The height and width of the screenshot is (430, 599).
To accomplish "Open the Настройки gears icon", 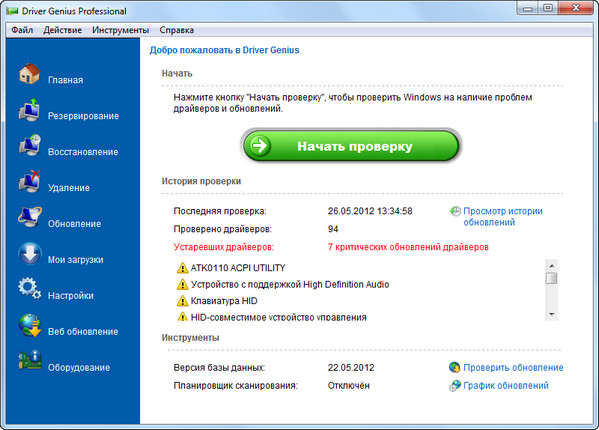I will click(x=29, y=289).
